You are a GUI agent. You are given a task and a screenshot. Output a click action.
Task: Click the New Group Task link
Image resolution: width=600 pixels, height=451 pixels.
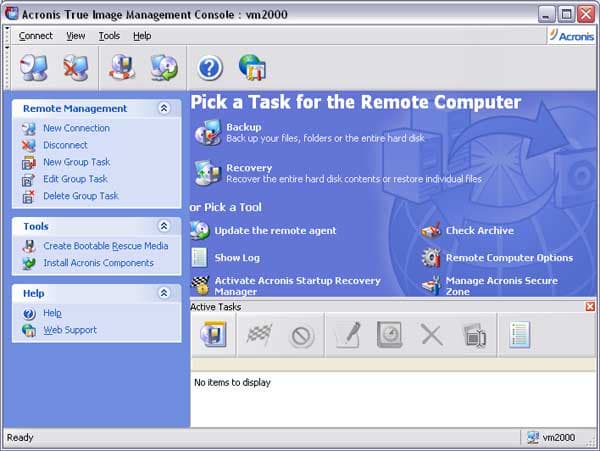pos(77,162)
